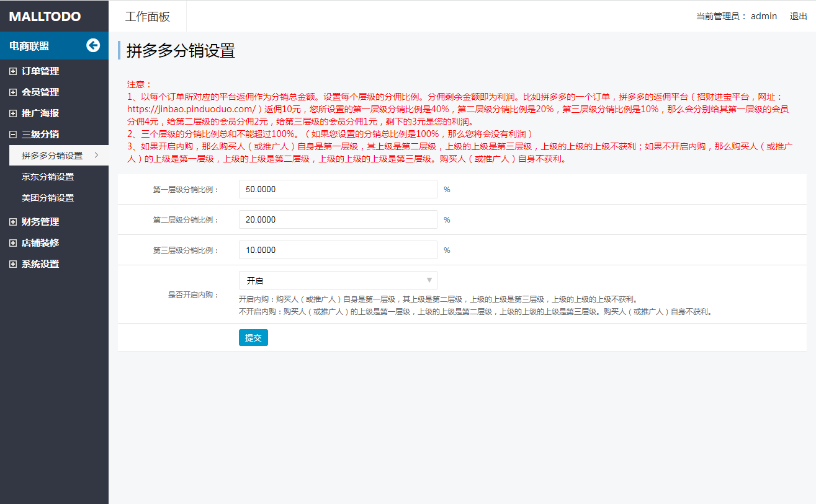Focus the 第一层级分销比例 input field
Screen dimensions: 816x504
[x=338, y=189]
